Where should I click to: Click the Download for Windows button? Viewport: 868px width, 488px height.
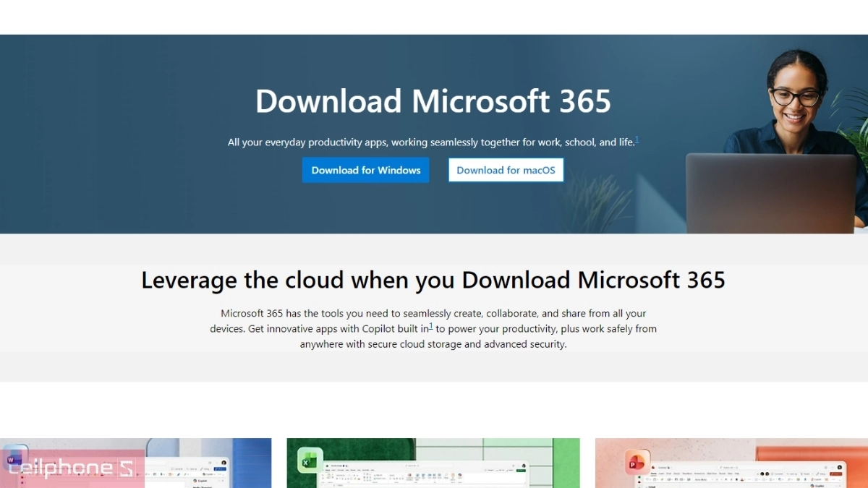pos(365,170)
